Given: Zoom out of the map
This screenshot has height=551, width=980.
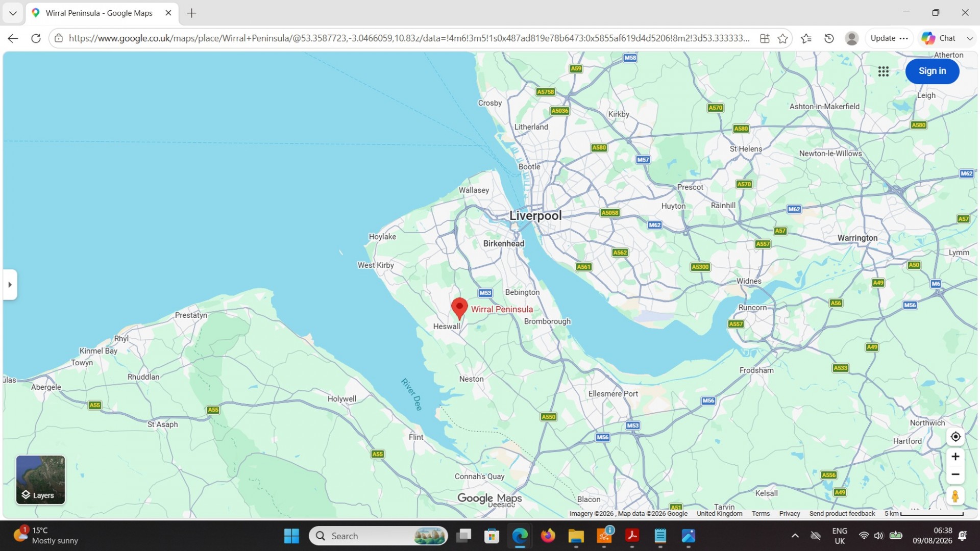Looking at the screenshot, I should 955,474.
